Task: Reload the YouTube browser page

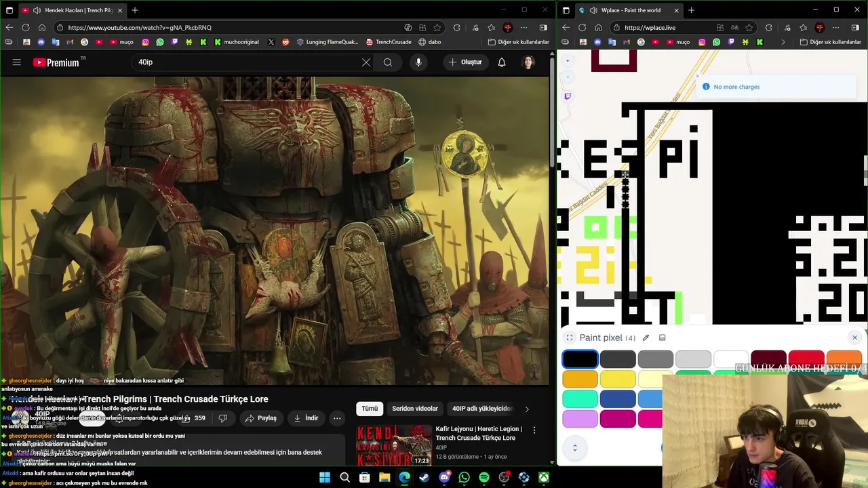Action: pyautogui.click(x=26, y=28)
